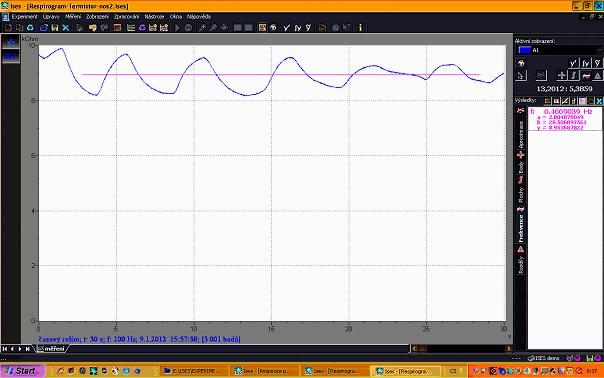Click the bottom horizontal scrollbar right arrow

(x=508, y=349)
